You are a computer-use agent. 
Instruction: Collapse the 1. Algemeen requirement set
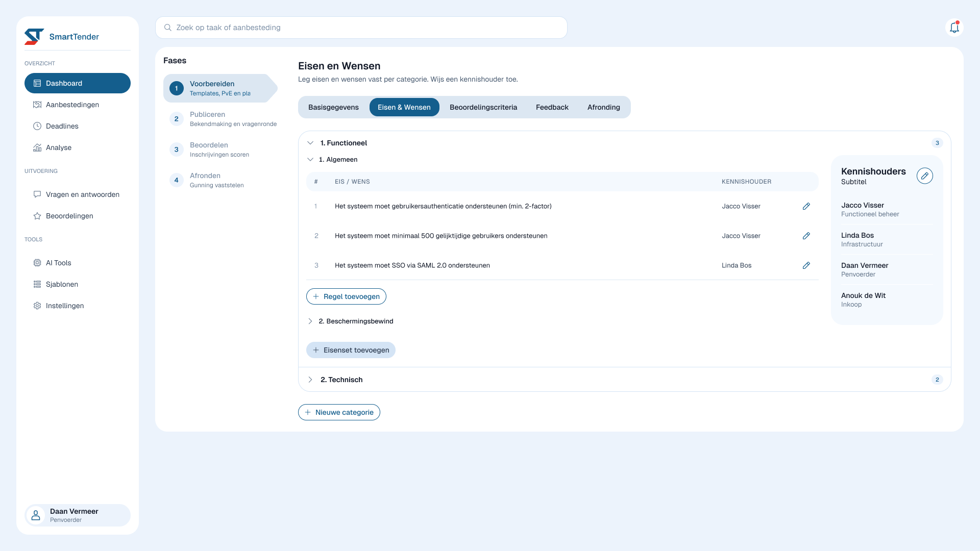coord(310,160)
